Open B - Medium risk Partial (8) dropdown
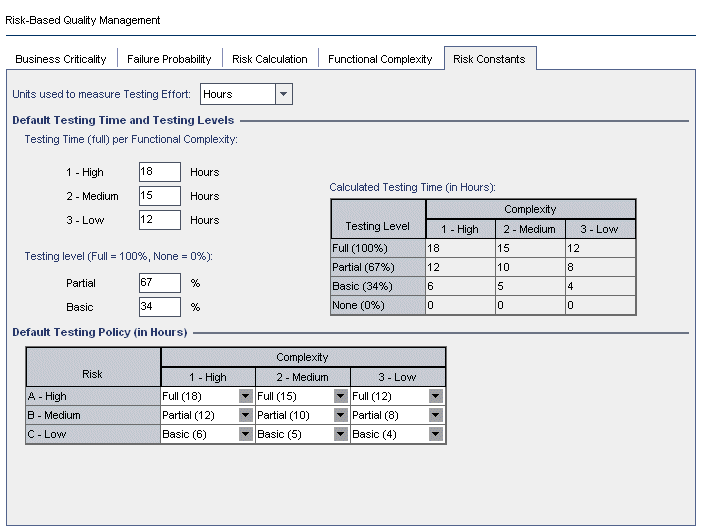Viewport: 702px width, 532px height. pos(435,415)
